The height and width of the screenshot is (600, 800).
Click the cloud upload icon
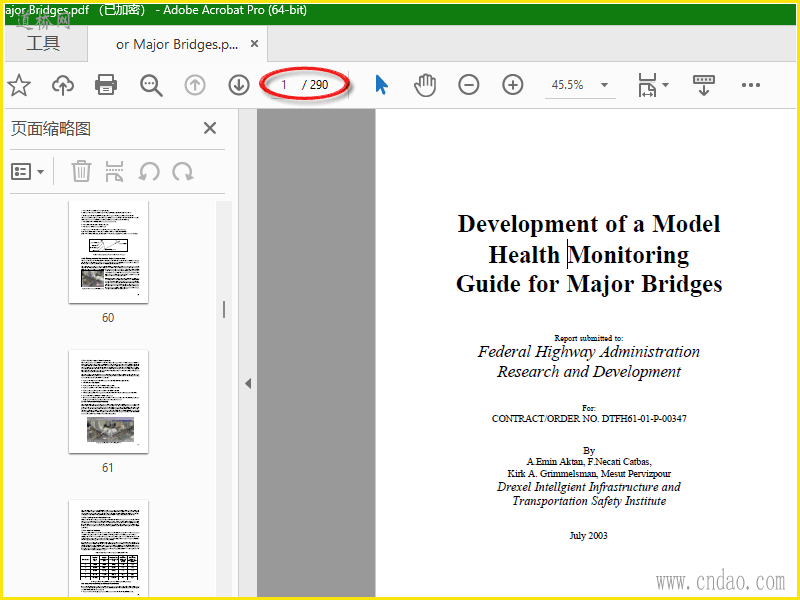(x=63, y=85)
